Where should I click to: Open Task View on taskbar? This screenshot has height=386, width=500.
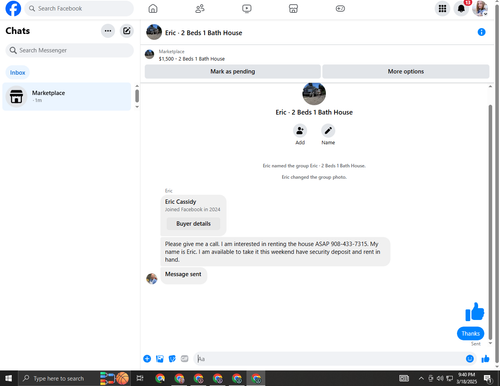coord(140,378)
